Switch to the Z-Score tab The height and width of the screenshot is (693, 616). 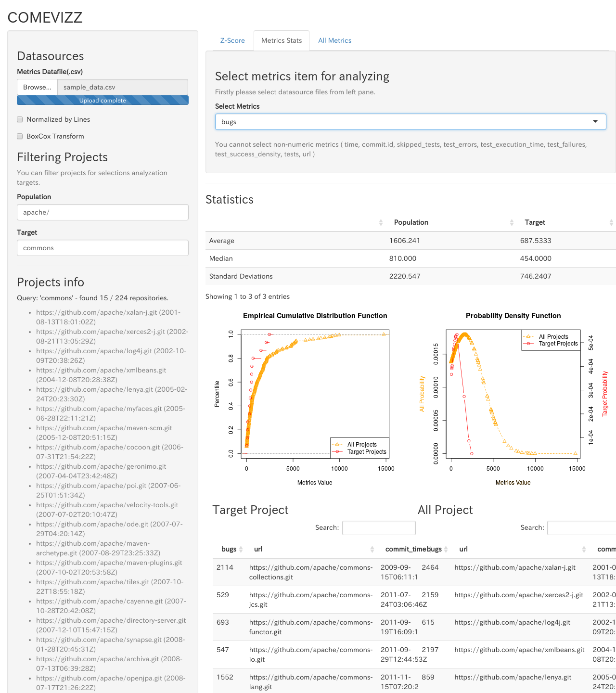pos(232,40)
